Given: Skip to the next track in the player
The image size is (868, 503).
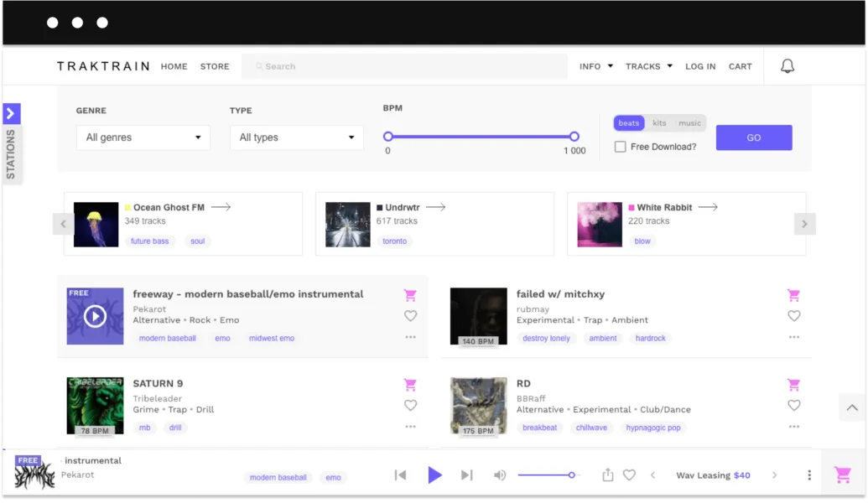Looking at the screenshot, I should 466,475.
